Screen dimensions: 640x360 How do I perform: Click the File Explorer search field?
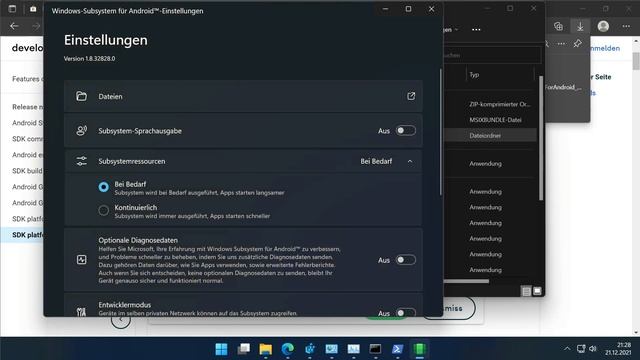492,55
